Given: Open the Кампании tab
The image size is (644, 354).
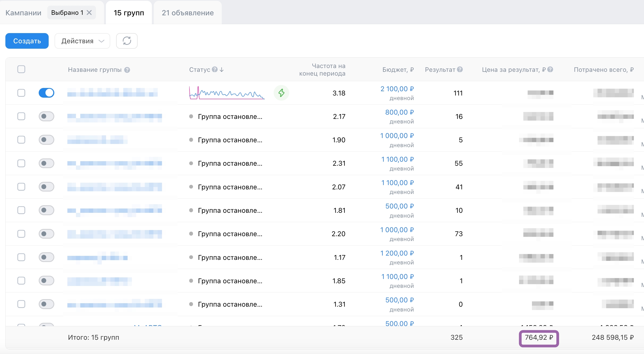Looking at the screenshot, I should point(23,13).
